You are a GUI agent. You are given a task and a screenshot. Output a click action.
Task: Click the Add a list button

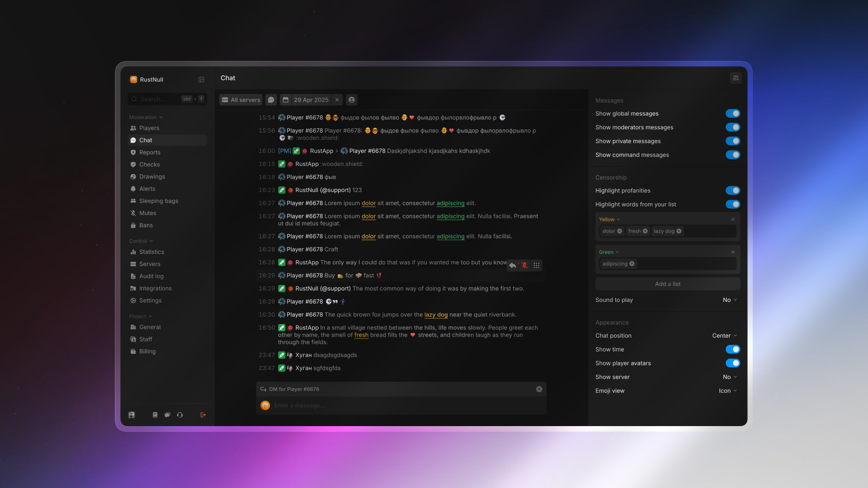click(x=667, y=284)
